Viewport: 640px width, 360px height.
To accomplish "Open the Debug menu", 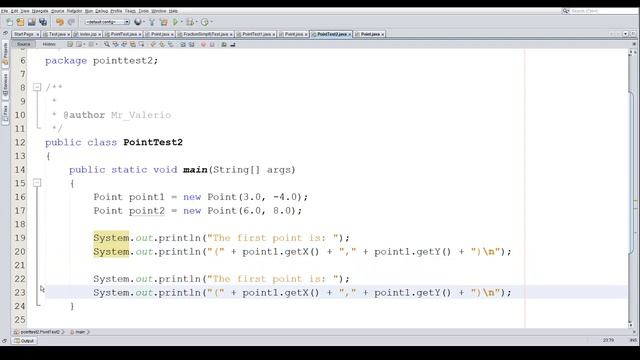I will click(x=101, y=11).
